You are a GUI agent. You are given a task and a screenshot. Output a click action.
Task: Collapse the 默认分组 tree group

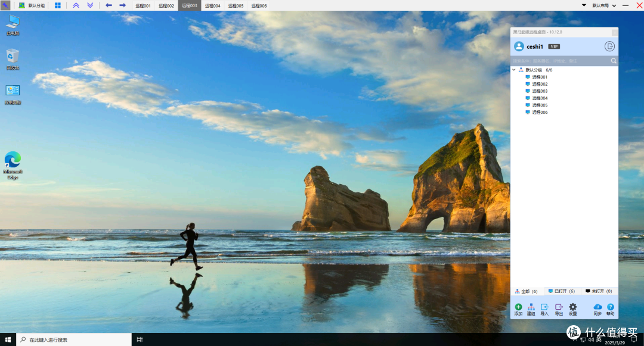click(514, 70)
